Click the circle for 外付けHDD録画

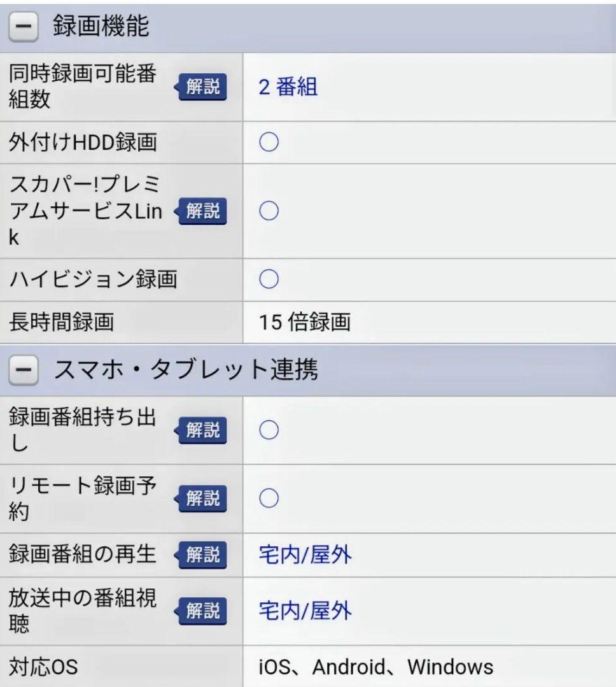click(269, 143)
